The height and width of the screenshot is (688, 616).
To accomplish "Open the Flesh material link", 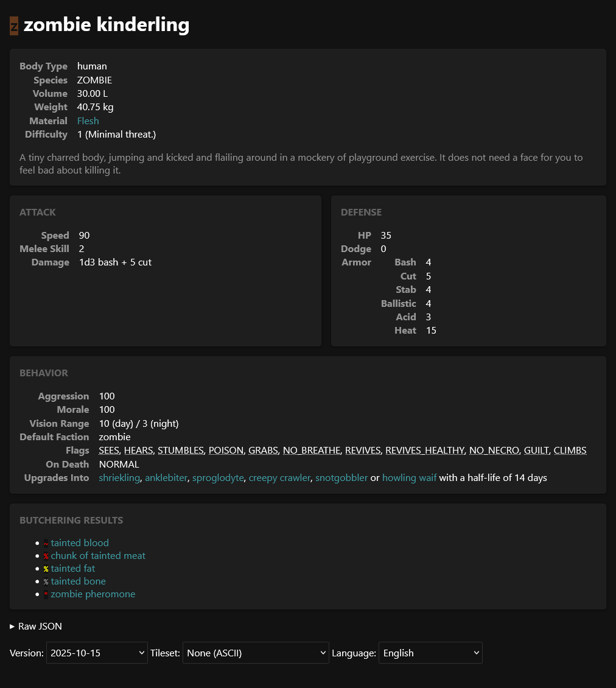I will click(x=88, y=121).
